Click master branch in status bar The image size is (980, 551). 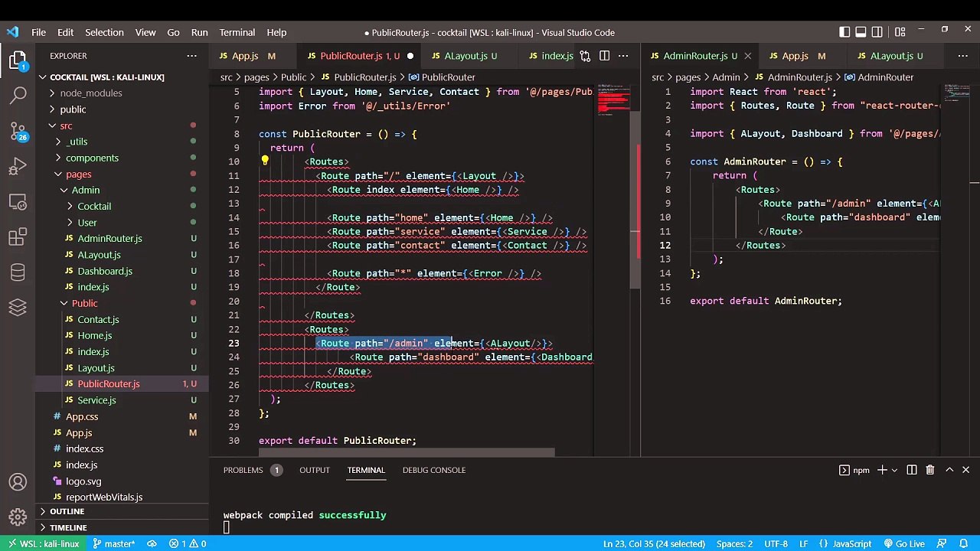113,543
